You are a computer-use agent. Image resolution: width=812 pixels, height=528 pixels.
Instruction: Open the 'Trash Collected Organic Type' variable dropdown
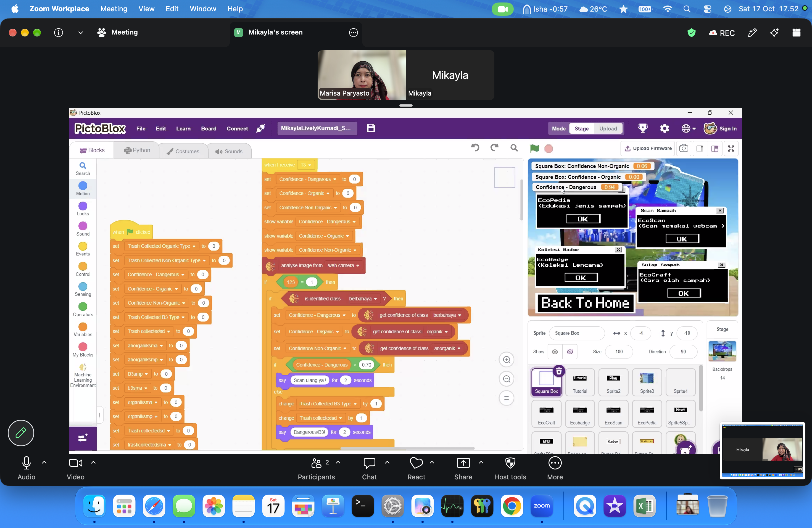(x=194, y=246)
